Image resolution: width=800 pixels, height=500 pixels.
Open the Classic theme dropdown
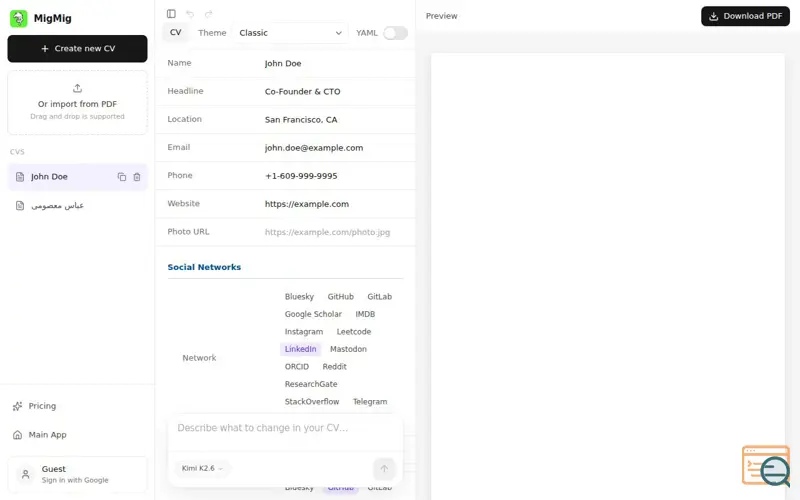(290, 33)
